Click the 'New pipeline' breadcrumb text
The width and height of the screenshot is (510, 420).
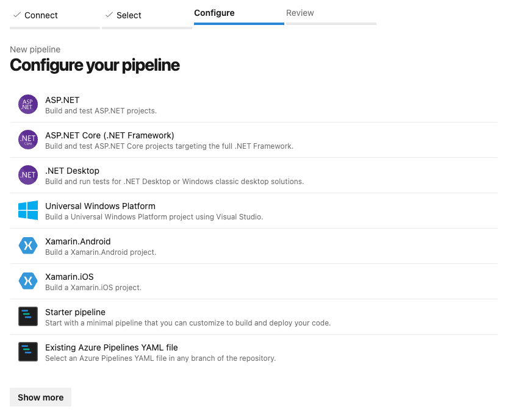click(x=35, y=49)
